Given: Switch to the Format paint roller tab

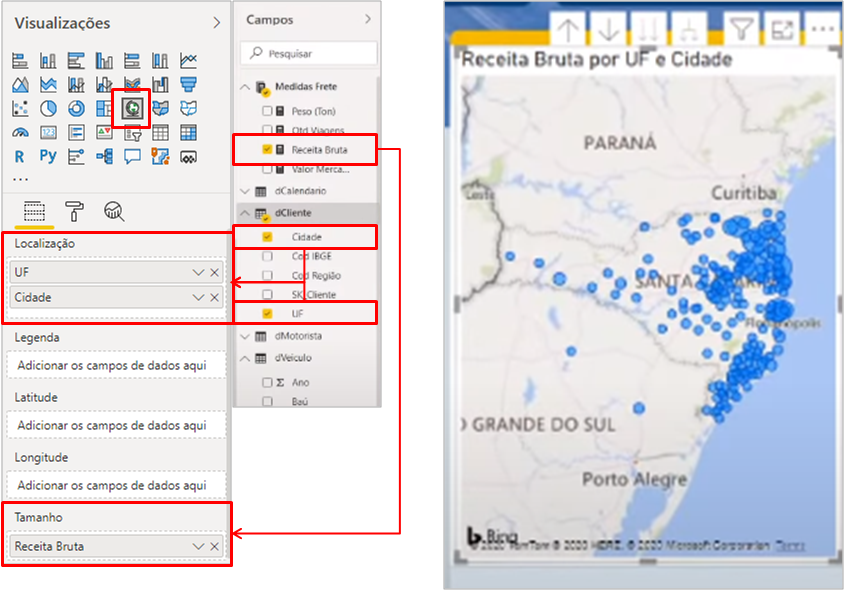Looking at the screenshot, I should (75, 210).
